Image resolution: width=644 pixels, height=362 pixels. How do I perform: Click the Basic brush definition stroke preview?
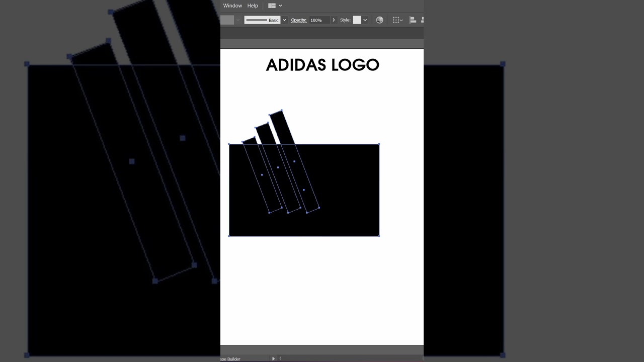tap(262, 20)
